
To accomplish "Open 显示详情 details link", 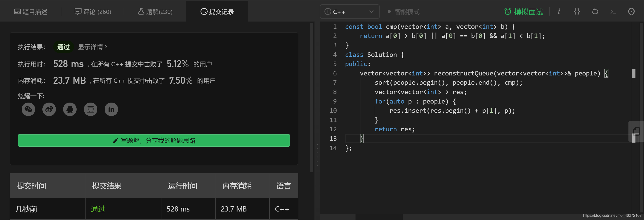I will pyautogui.click(x=93, y=47).
